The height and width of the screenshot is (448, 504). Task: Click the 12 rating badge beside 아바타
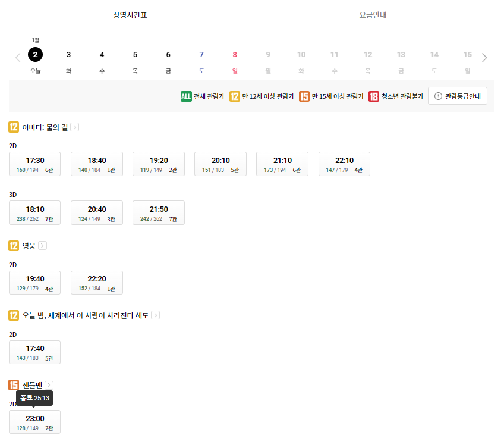(x=14, y=127)
